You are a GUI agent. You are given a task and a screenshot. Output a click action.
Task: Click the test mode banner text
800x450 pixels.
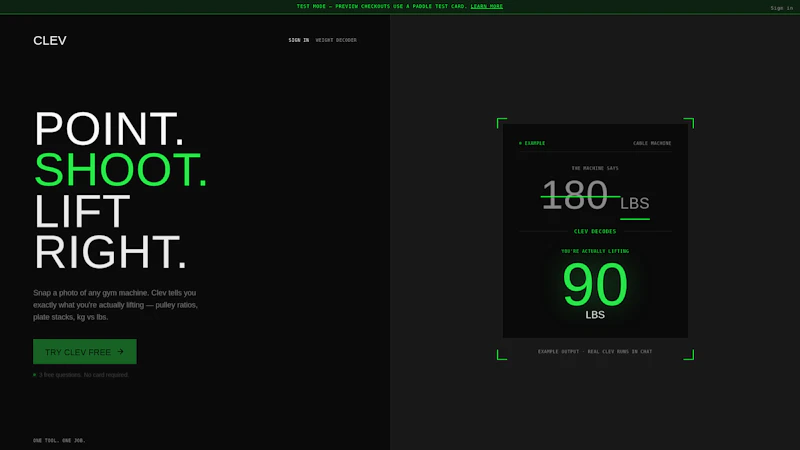[x=382, y=7]
